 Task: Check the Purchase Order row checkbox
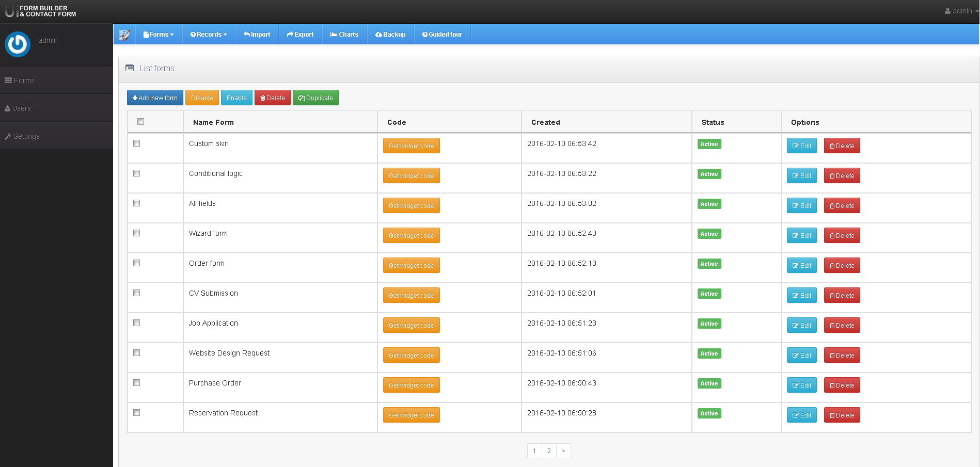pyautogui.click(x=137, y=383)
